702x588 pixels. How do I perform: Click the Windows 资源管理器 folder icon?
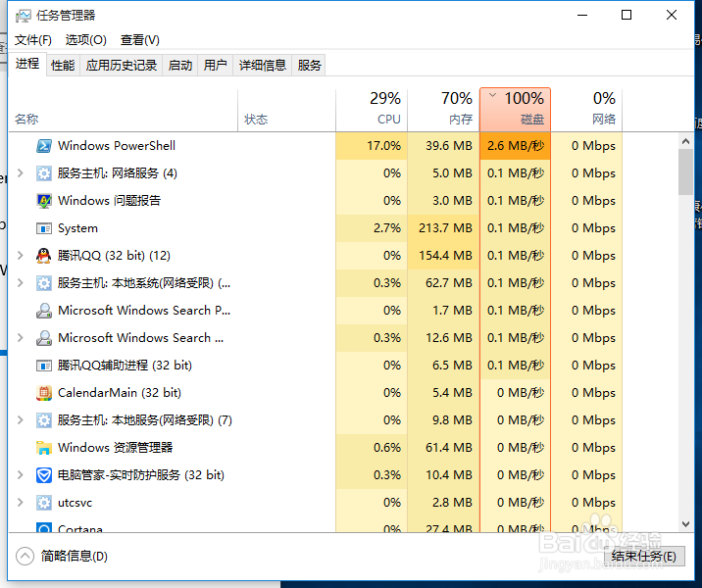tap(44, 448)
